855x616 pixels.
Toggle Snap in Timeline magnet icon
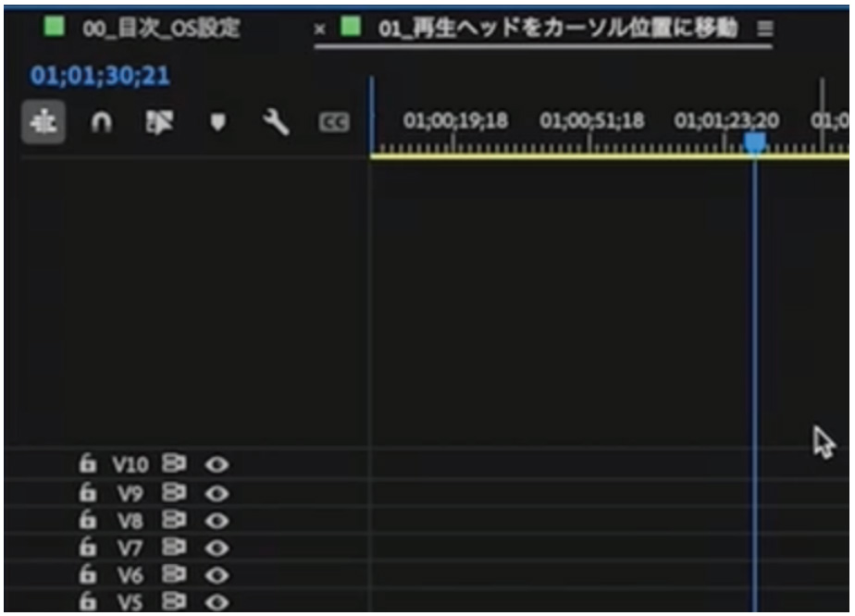(x=100, y=123)
